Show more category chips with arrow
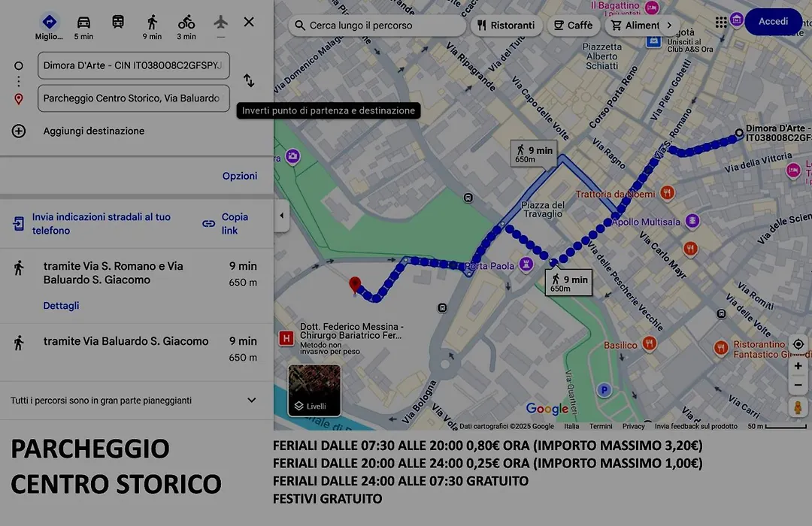The width and height of the screenshot is (812, 526). point(669,26)
